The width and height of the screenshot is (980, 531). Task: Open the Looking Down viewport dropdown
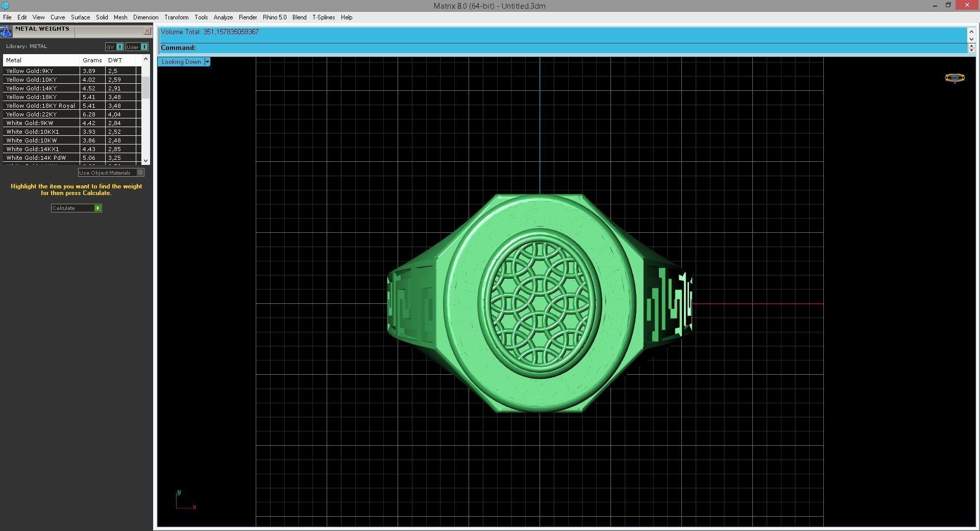[x=207, y=62]
